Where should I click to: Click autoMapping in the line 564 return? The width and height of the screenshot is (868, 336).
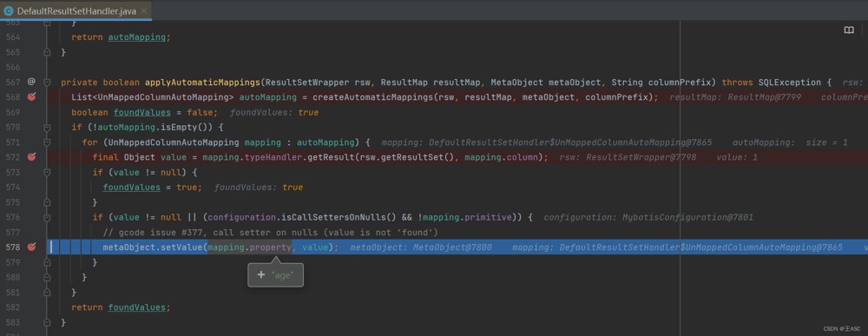coord(137,37)
